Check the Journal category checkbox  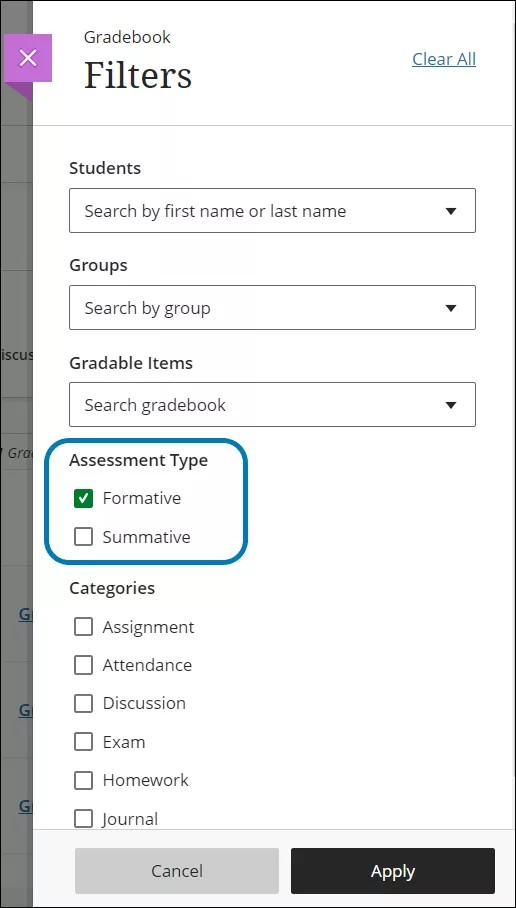pyautogui.click(x=83, y=819)
